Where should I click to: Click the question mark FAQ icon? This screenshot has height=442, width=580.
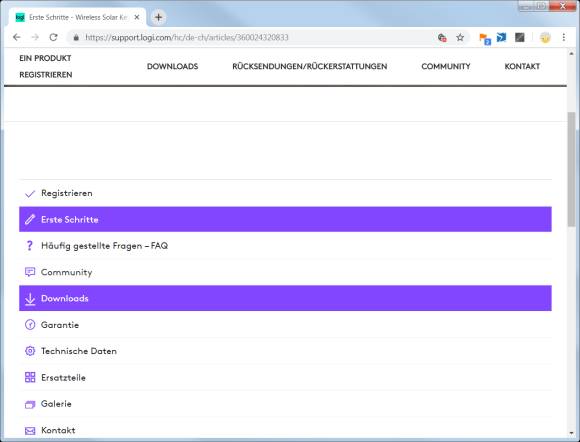tap(30, 246)
